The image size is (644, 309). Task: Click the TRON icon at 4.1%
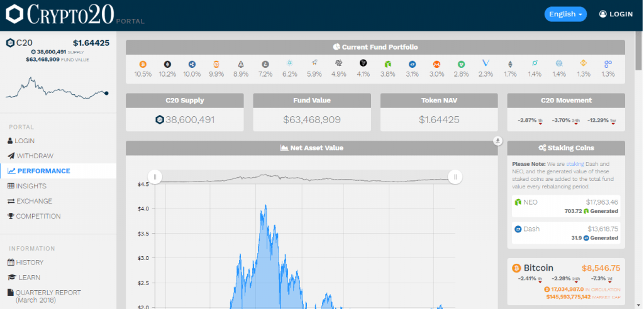click(363, 63)
